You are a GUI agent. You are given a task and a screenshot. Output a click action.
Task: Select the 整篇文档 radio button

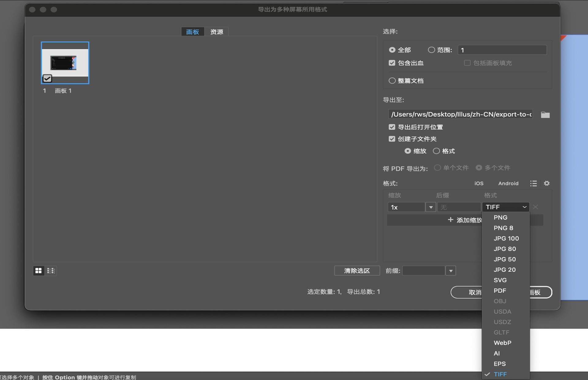tap(392, 80)
